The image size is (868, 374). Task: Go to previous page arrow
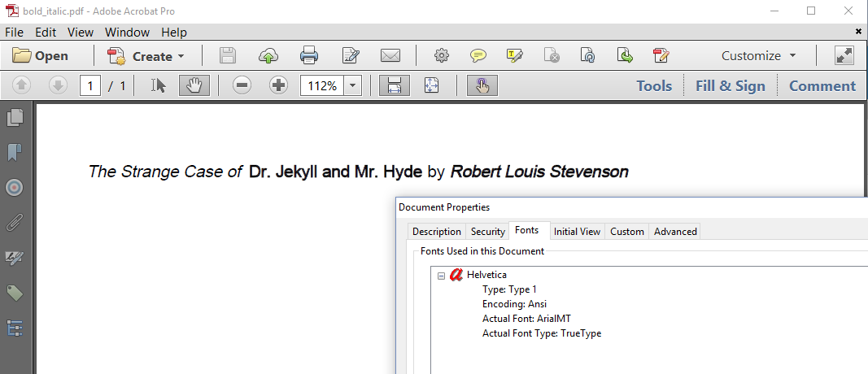coord(22,85)
